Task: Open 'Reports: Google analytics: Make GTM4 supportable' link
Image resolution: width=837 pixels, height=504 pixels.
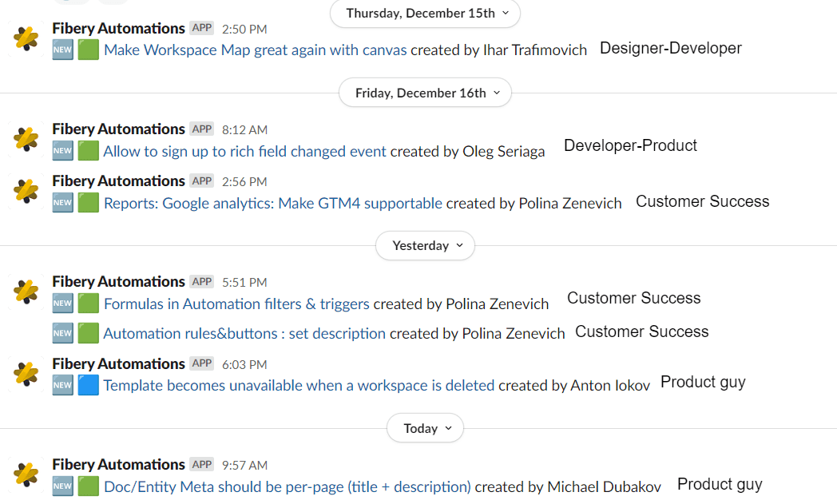Action: tap(272, 204)
